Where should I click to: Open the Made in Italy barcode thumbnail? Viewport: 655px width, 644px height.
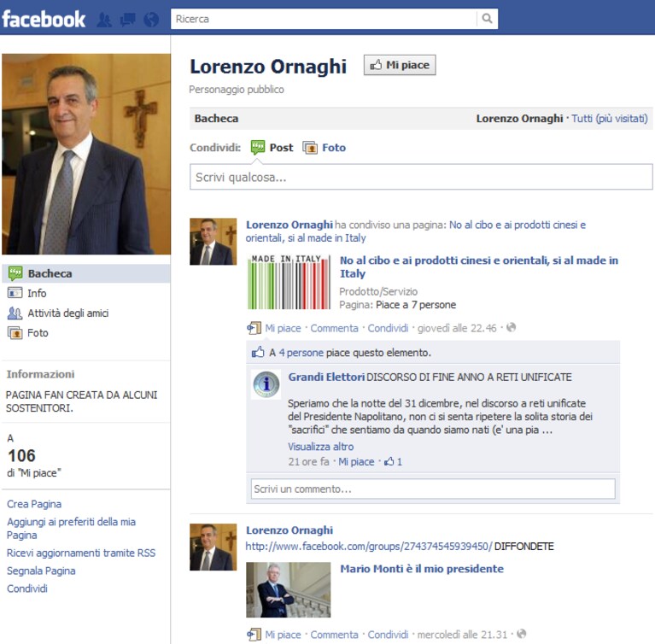(289, 282)
